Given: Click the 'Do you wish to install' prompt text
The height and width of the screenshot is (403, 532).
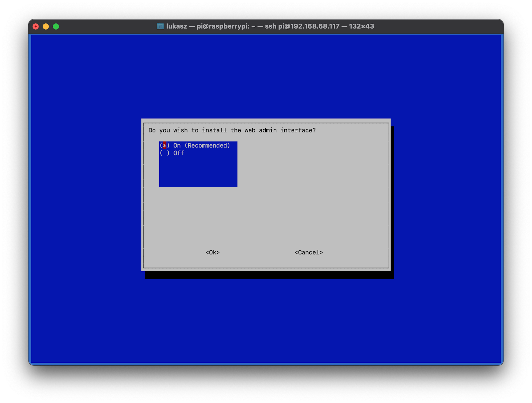Looking at the screenshot, I should pos(232,130).
